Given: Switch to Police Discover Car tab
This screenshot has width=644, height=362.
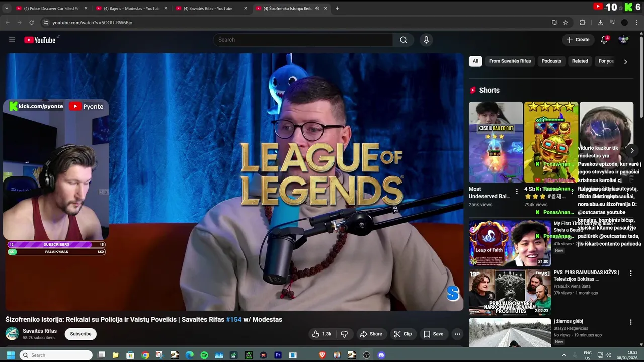Looking at the screenshot, I should 51,8.
